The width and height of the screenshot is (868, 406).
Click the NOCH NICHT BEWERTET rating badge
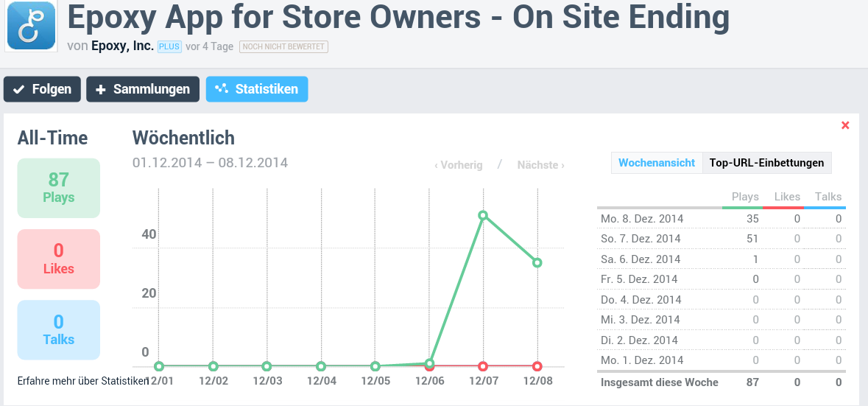(283, 46)
